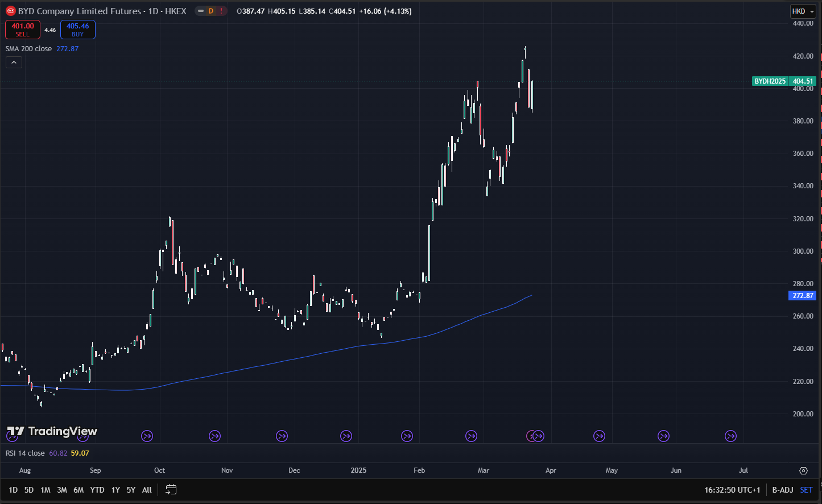This screenshot has height=504, width=822.
Task: Click the contract switch marker just left of 2025
Action: point(346,436)
